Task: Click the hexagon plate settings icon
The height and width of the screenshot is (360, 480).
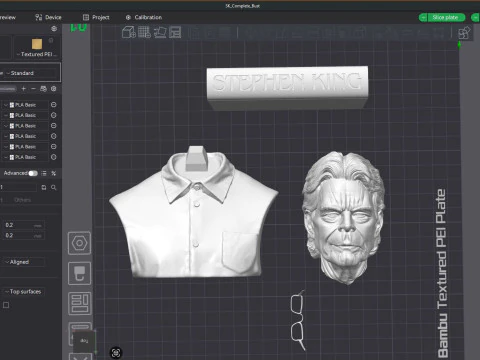Action: 79,243
